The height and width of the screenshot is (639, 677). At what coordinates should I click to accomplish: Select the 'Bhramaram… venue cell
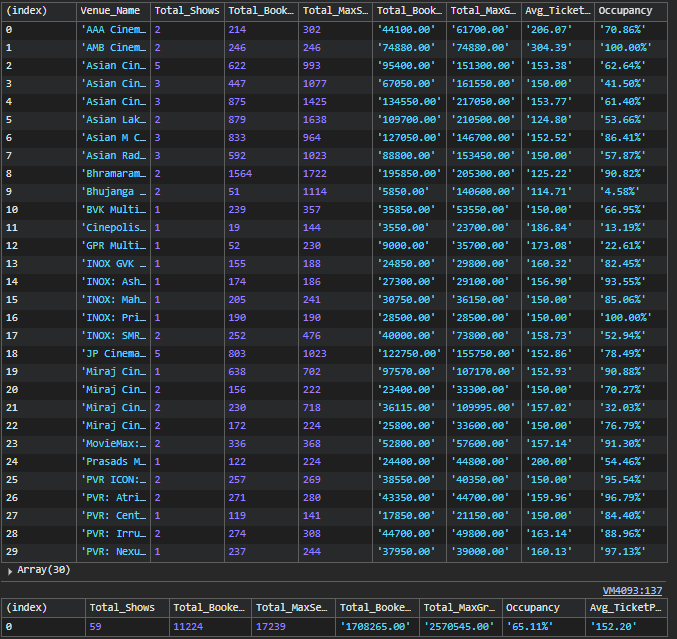click(114, 174)
